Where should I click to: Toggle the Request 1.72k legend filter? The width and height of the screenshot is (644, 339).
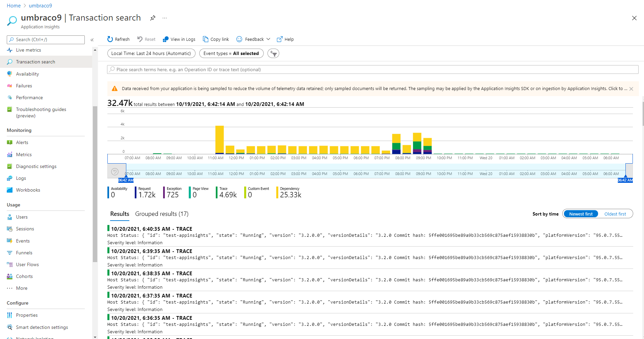[146, 193]
